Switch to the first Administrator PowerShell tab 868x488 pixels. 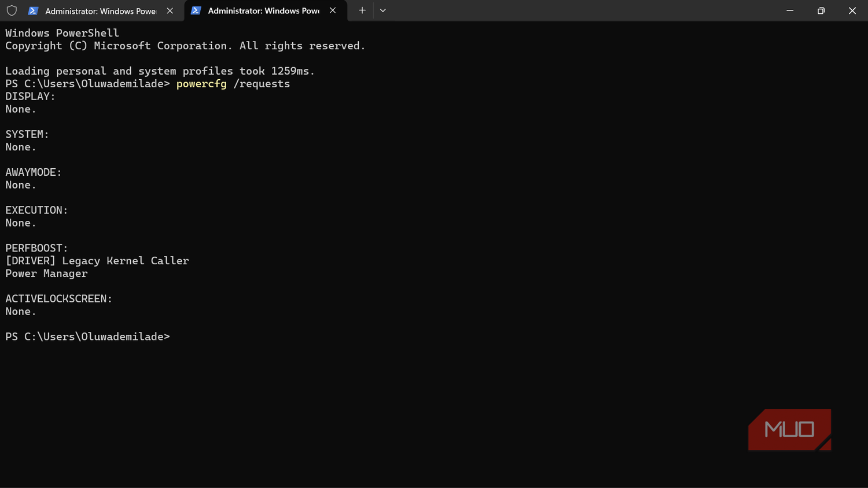pyautogui.click(x=101, y=10)
